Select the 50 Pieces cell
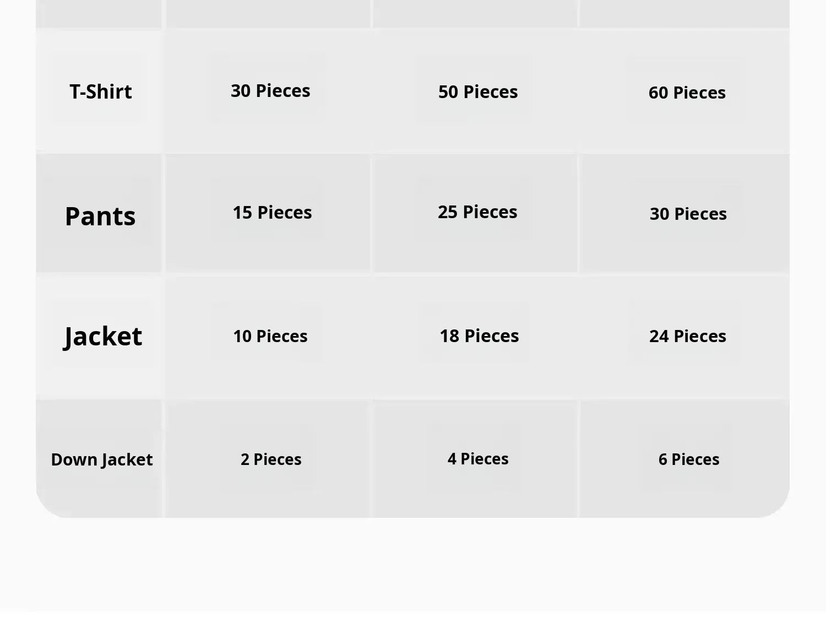 478,91
